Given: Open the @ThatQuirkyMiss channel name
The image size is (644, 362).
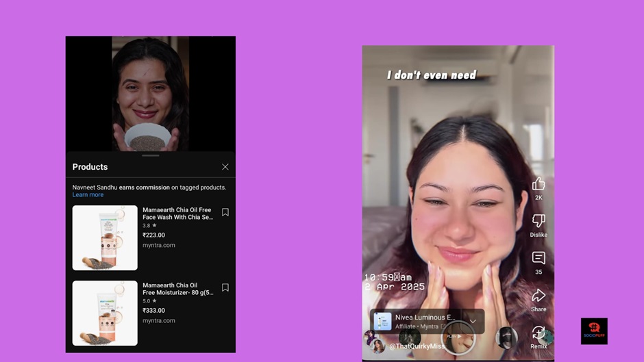Looking at the screenshot, I should pos(417,346).
